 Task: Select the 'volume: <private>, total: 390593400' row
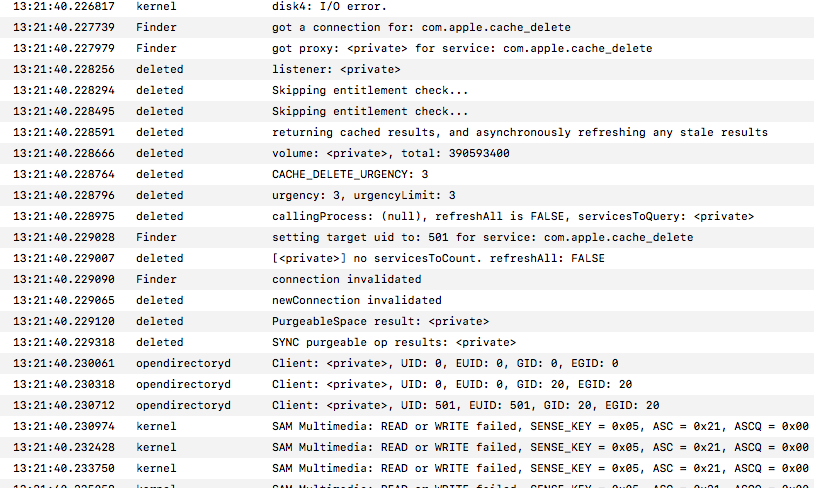(x=391, y=153)
